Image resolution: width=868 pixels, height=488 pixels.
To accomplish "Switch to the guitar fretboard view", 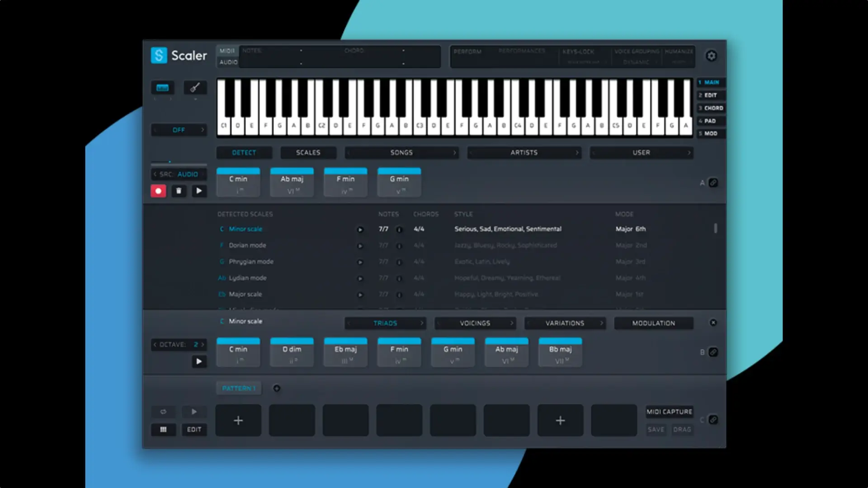I will click(194, 88).
